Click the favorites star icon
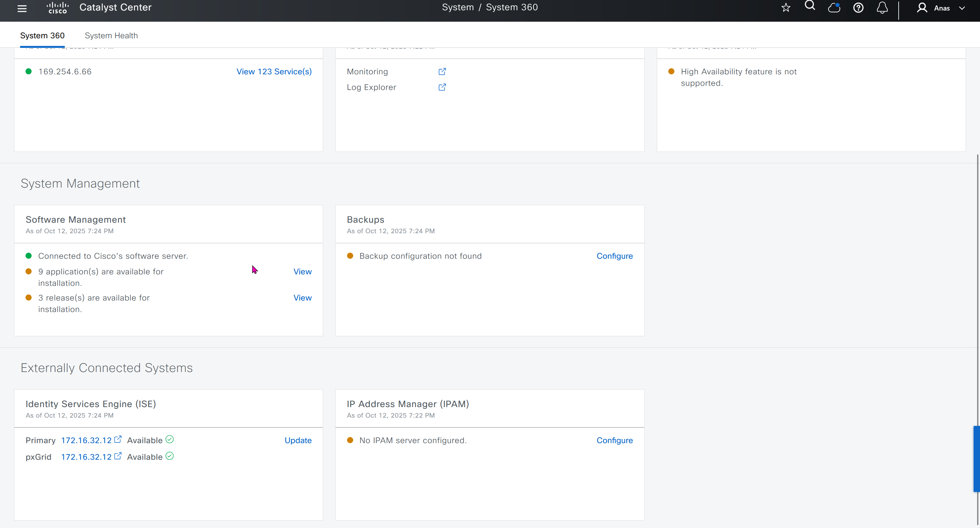Screen dimensions: 980x528 [786, 8]
